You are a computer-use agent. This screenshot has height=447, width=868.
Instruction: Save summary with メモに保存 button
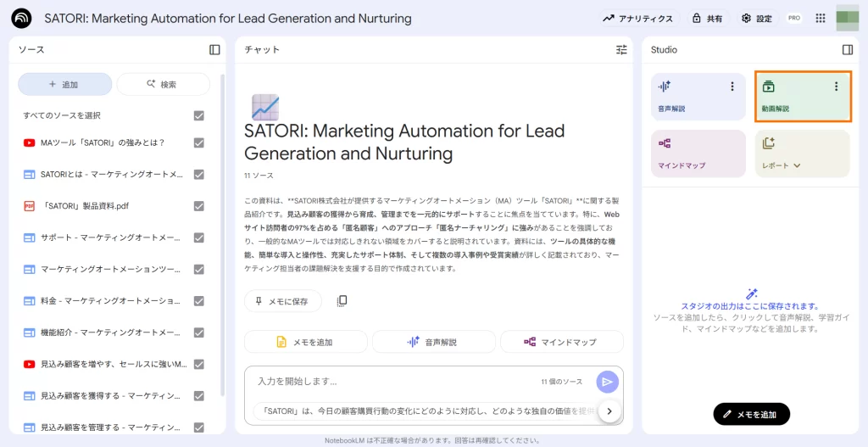point(283,301)
